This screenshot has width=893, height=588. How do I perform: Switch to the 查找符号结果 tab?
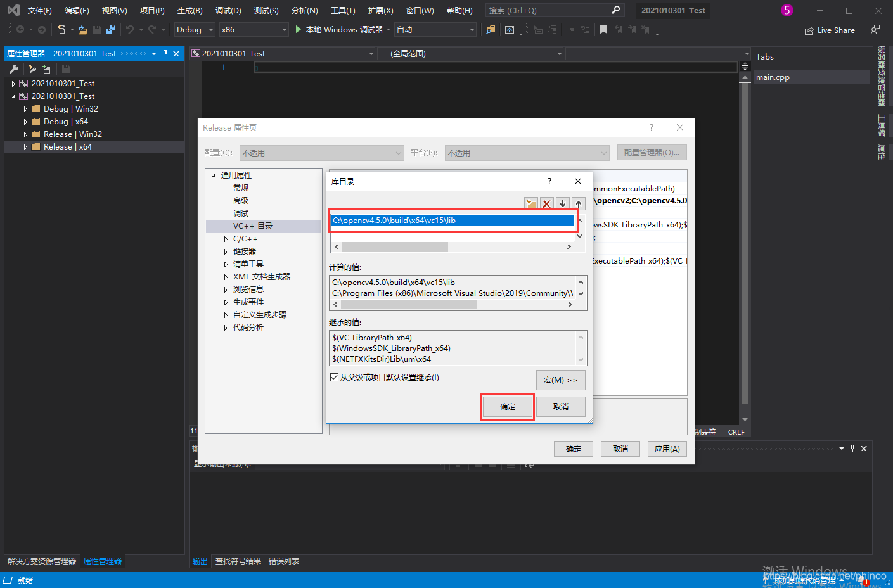tap(238, 561)
